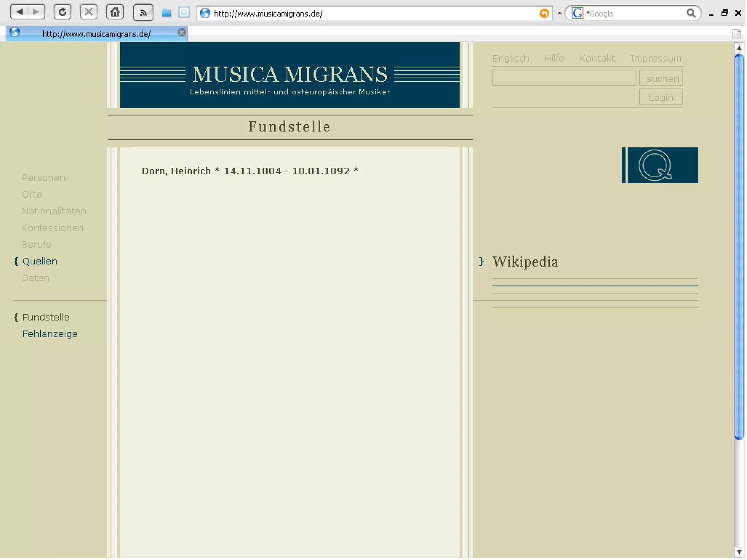Image resolution: width=747 pixels, height=560 pixels.
Task: Open the Quellen sidebar menu item
Action: [x=40, y=261]
